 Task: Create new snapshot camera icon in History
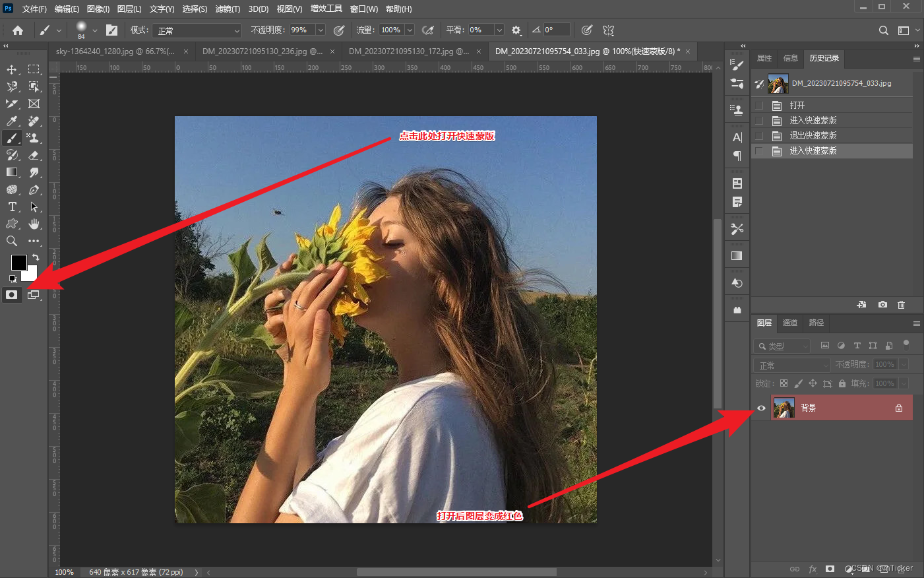[x=882, y=304]
